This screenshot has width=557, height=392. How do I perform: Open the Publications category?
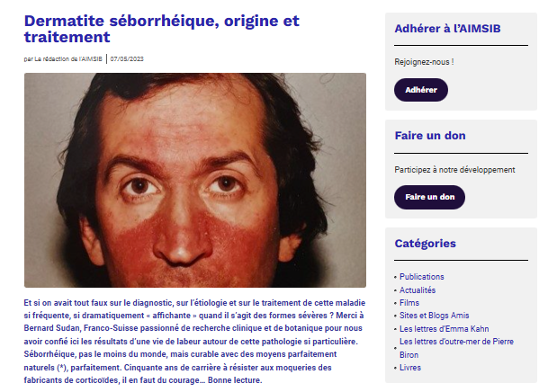(422, 277)
